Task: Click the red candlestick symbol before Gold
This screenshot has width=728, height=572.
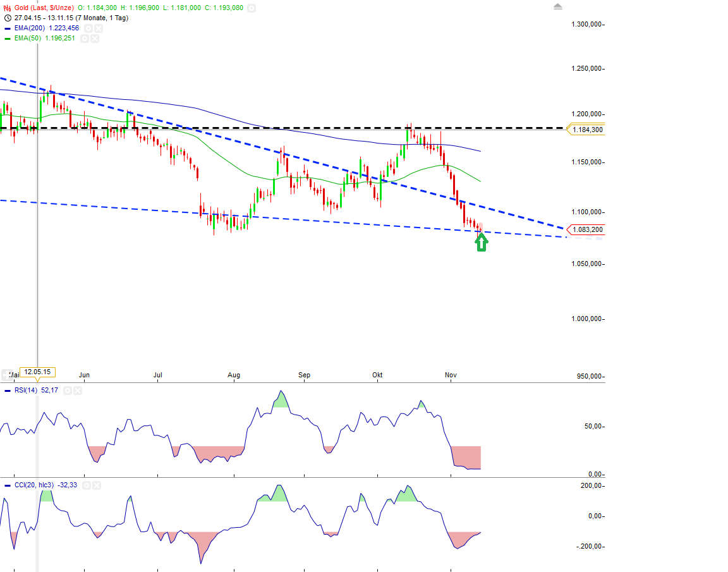Action: point(7,8)
